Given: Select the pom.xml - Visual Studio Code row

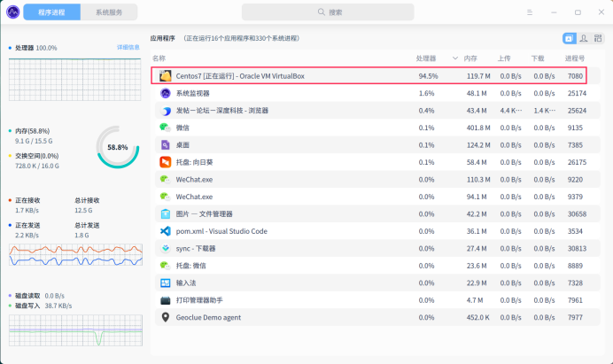Looking at the screenshot, I should (377, 231).
